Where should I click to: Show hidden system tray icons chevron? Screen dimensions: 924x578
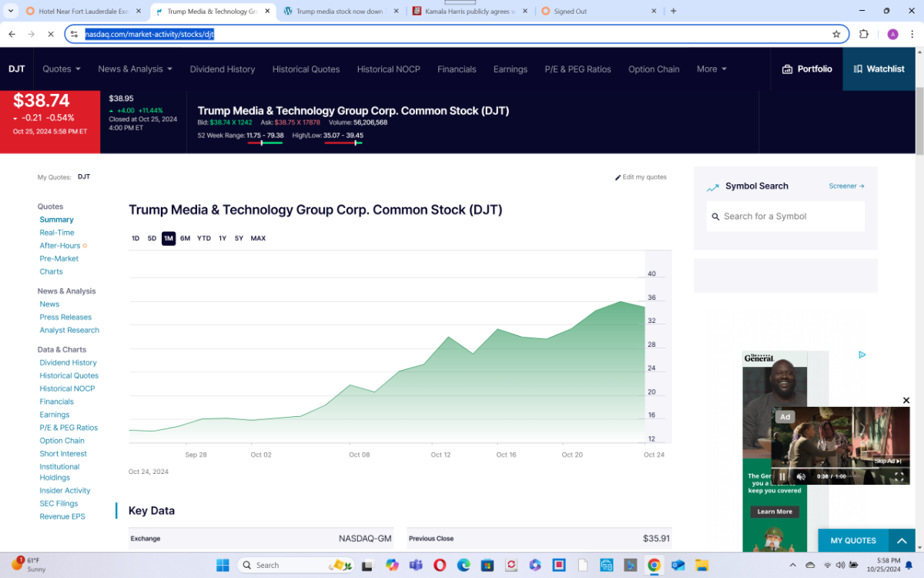pos(794,565)
